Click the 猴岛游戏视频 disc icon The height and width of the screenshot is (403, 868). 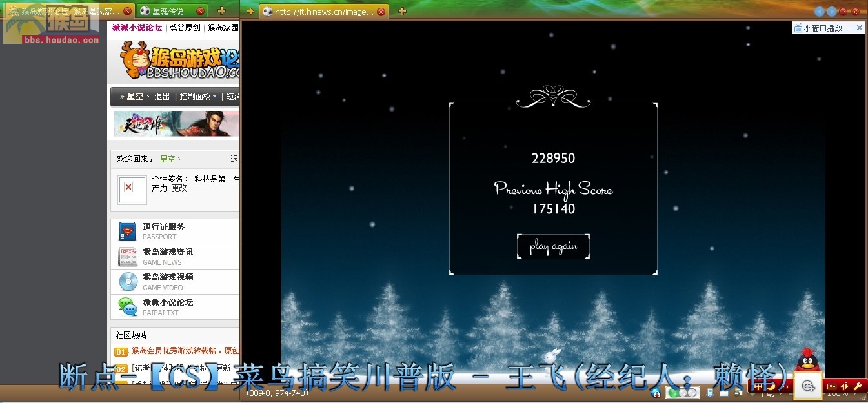point(128,282)
